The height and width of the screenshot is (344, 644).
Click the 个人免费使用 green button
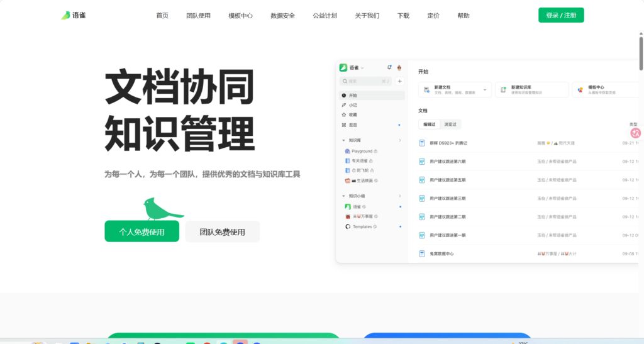(x=142, y=231)
